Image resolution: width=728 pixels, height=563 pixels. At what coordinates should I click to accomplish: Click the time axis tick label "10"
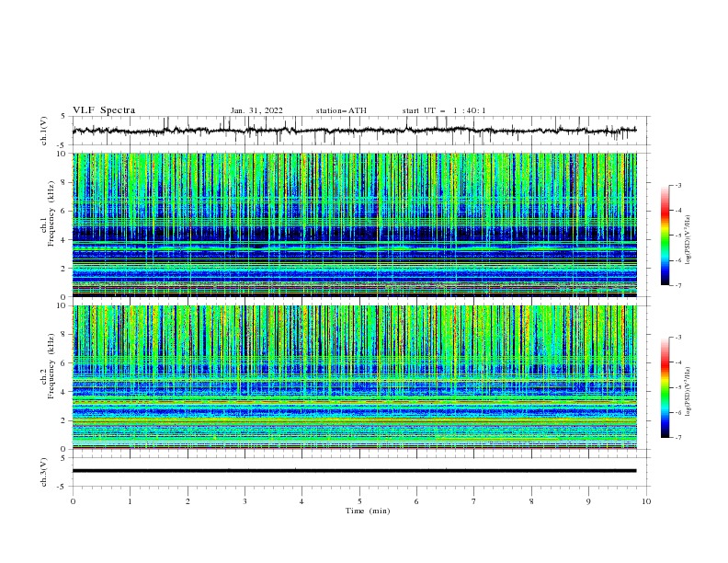pos(646,501)
